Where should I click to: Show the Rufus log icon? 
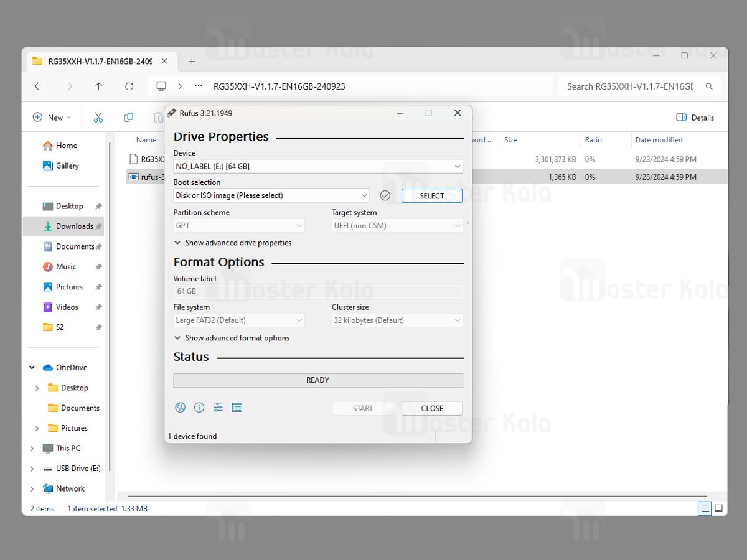click(x=237, y=408)
